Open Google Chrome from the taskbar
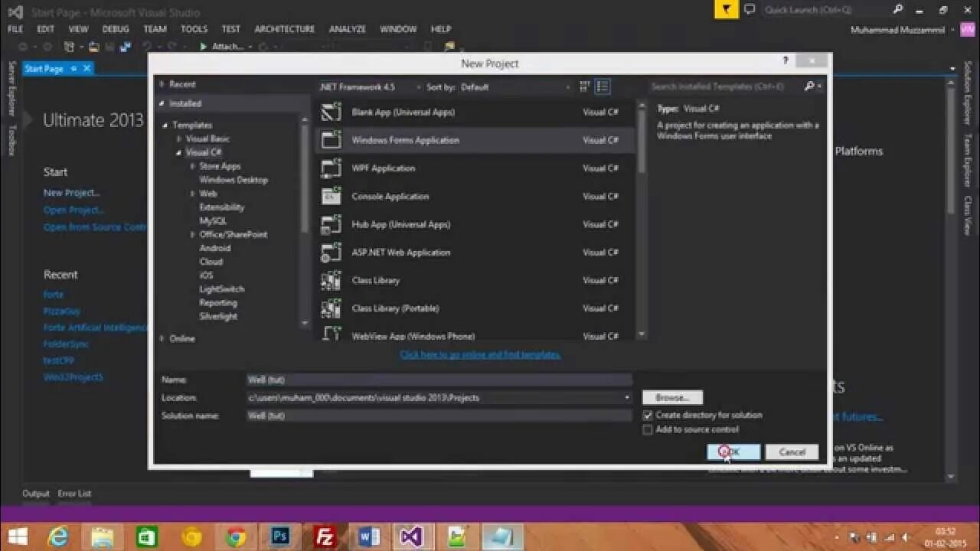 (236, 536)
